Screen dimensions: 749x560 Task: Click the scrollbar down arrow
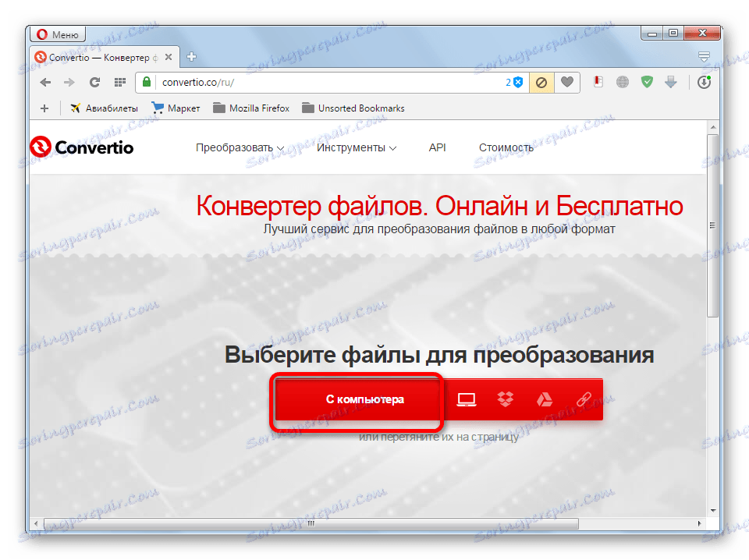pos(712,511)
